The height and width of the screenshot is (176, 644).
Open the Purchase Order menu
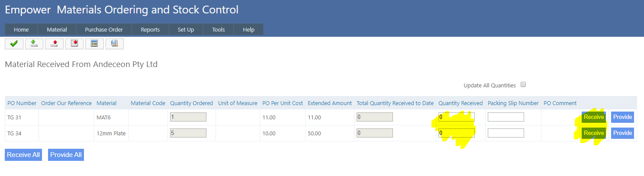point(104,30)
